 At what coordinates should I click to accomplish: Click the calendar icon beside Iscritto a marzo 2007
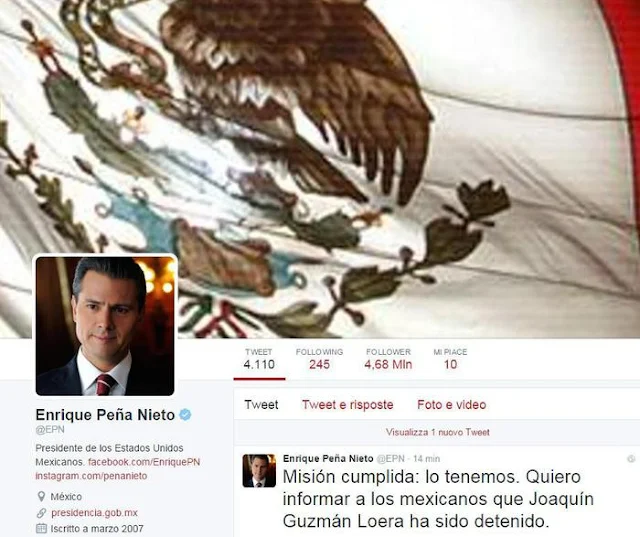point(41,528)
